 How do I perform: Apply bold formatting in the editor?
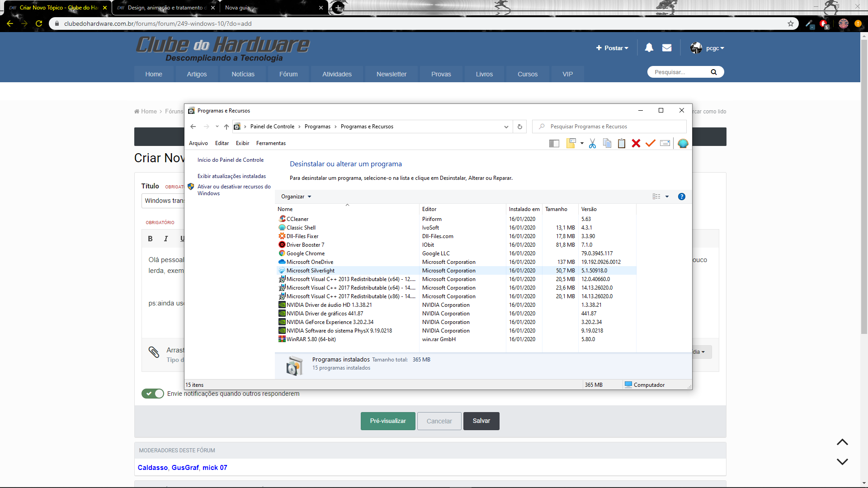150,239
